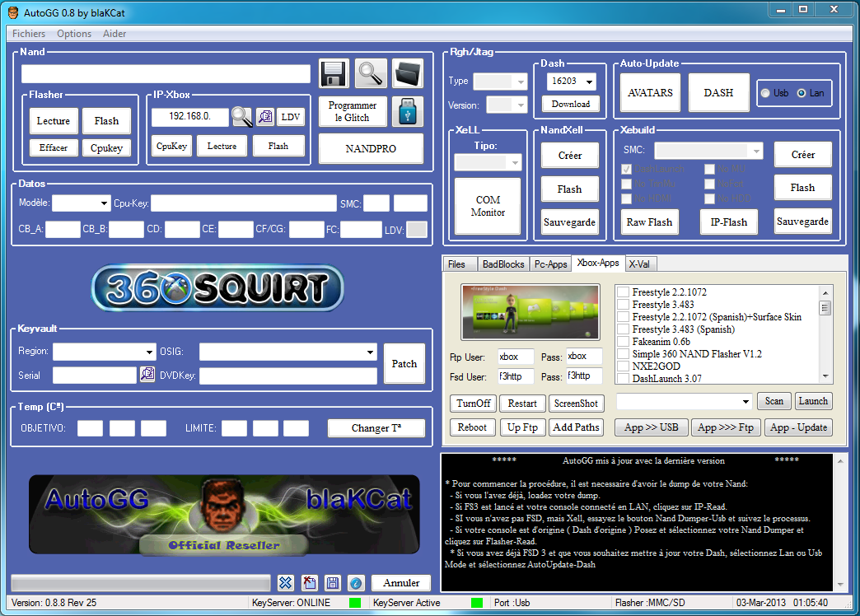Viewport: 860px width, 616px height.
Task: Click the blue info icon near Annuler
Action: pos(356,583)
